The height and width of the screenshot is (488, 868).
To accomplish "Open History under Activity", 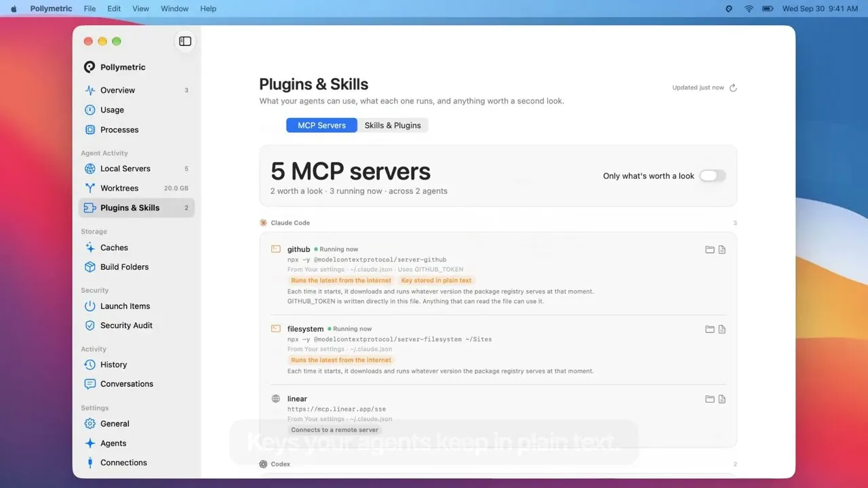I will [136, 365].
